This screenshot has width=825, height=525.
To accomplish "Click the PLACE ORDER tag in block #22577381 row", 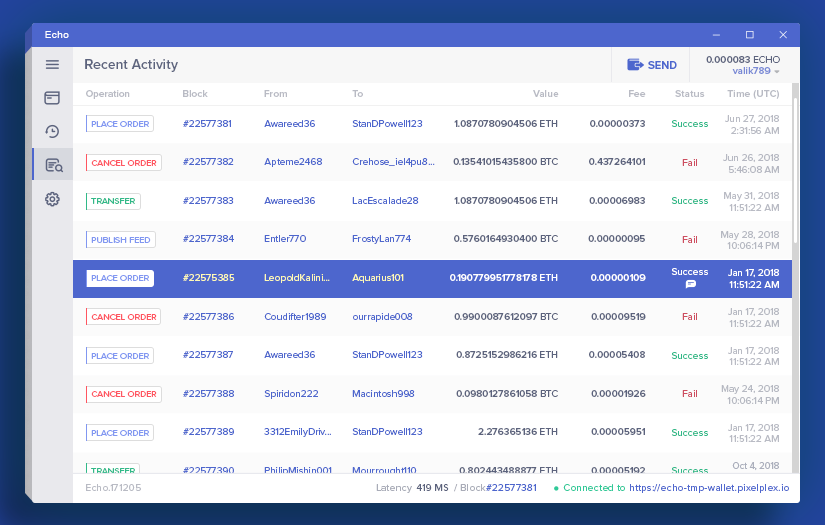I will click(120, 124).
